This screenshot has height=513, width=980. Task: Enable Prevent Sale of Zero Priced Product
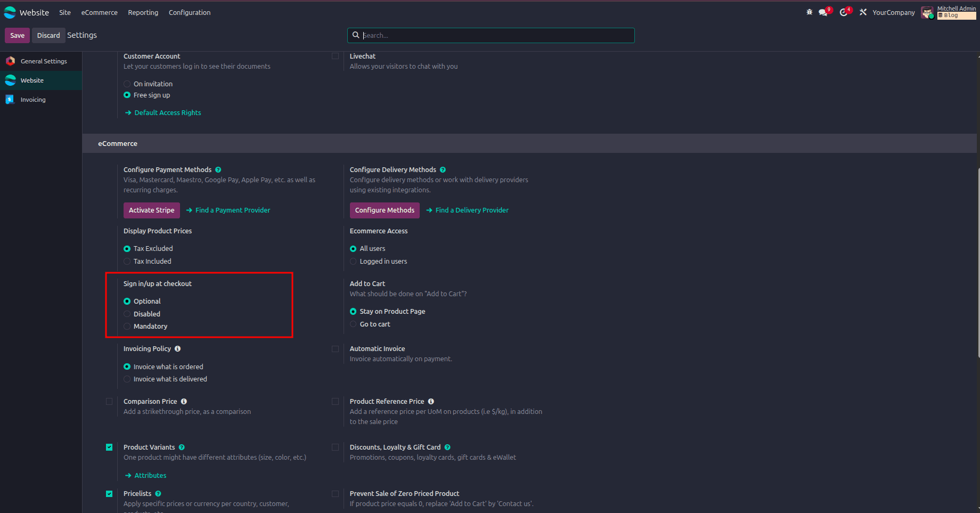pyautogui.click(x=335, y=494)
